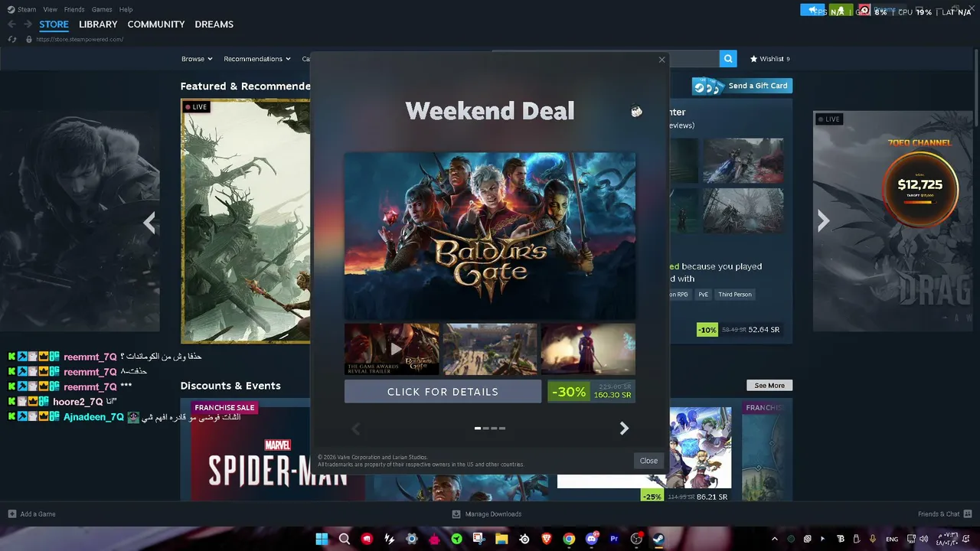The image size is (980, 551).
Task: Click See More for Discounts & Events
Action: [769, 386]
